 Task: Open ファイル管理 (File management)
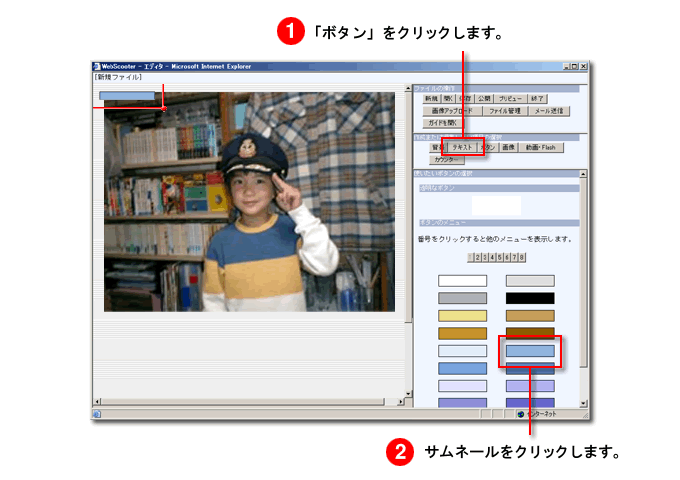point(505,111)
